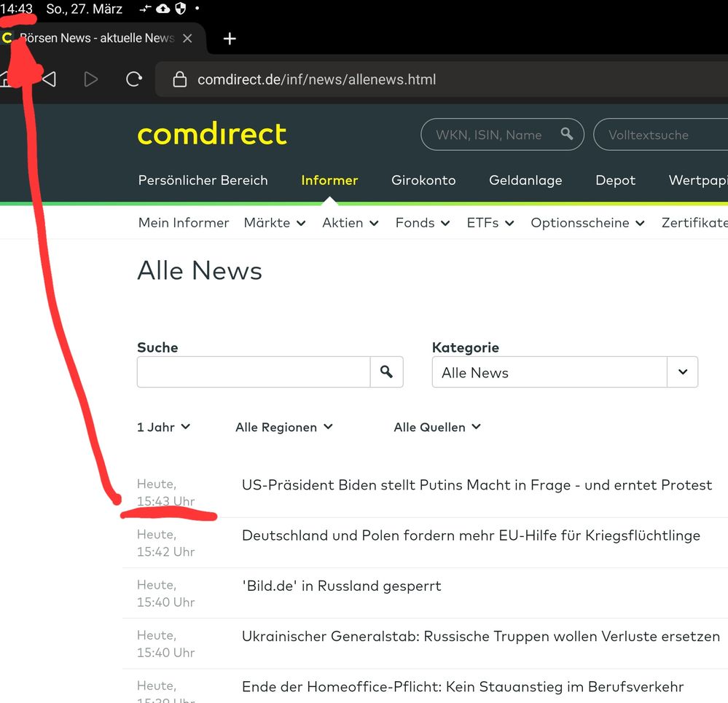This screenshot has width=728, height=703.
Task: Expand the Optionsscheine submenu
Action: (x=588, y=223)
